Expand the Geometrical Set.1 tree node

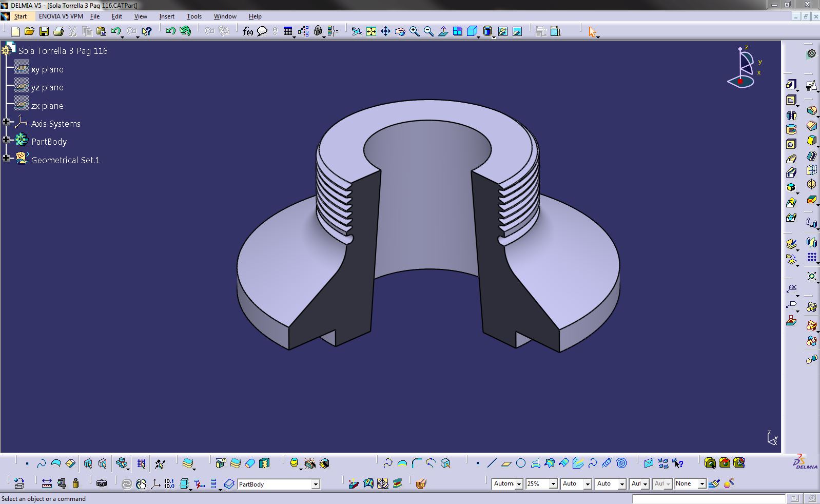click(x=6, y=158)
